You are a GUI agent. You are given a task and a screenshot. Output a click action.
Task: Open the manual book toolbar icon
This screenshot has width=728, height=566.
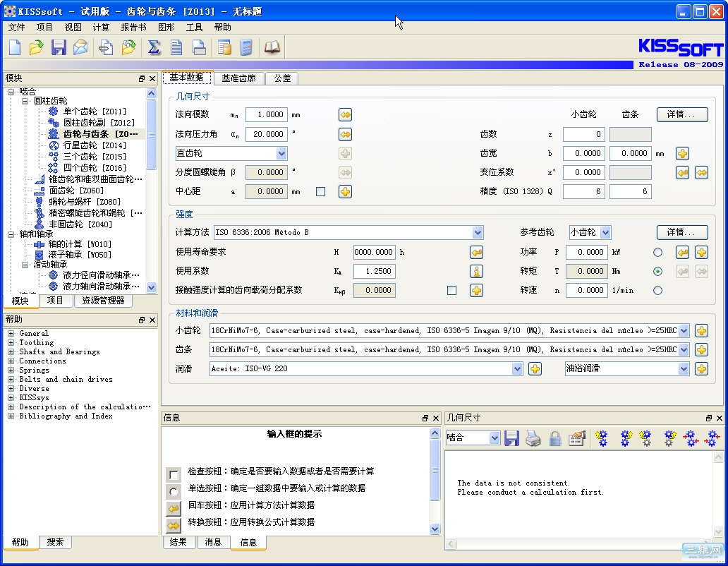click(x=272, y=47)
